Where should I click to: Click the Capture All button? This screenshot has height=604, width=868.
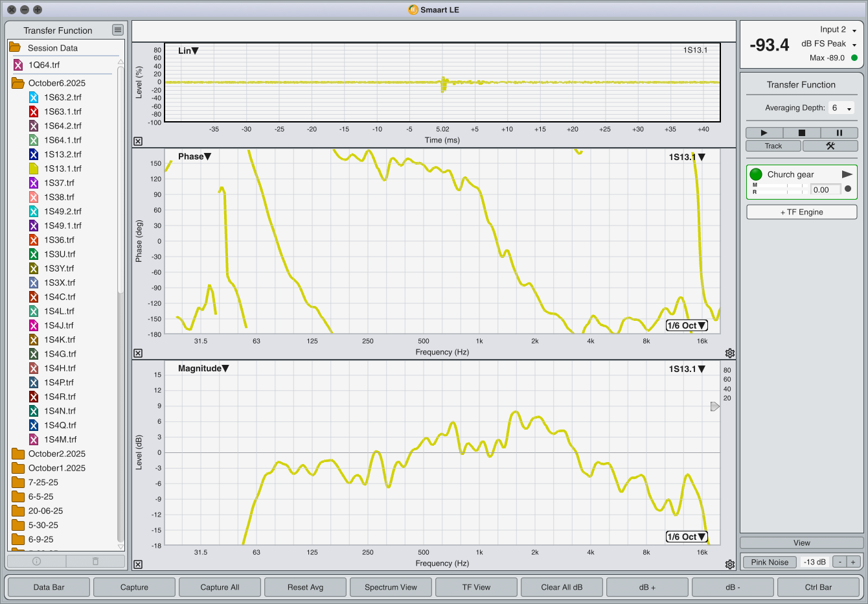click(x=220, y=587)
